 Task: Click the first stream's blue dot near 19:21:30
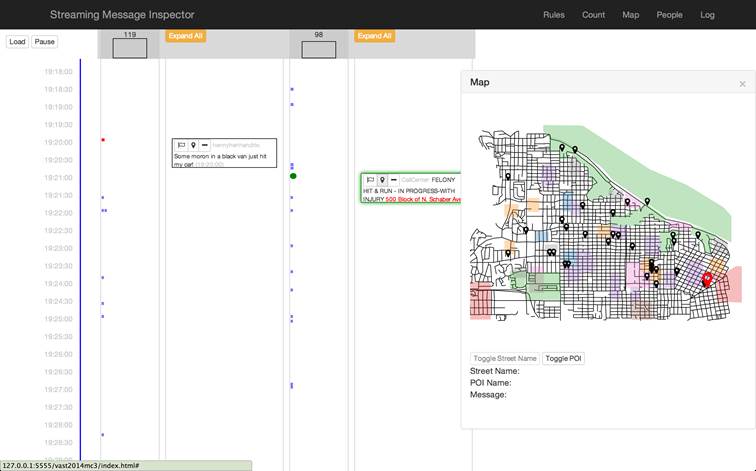(x=102, y=198)
